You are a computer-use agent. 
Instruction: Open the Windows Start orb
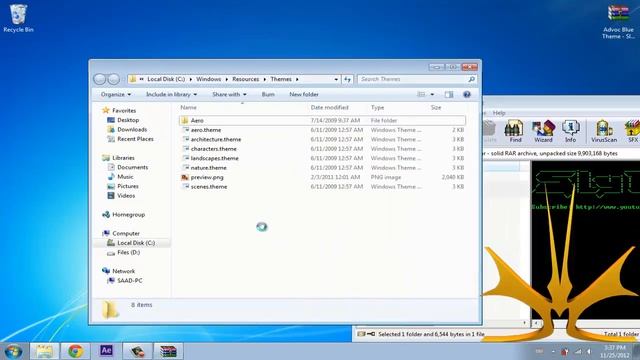(x=13, y=351)
